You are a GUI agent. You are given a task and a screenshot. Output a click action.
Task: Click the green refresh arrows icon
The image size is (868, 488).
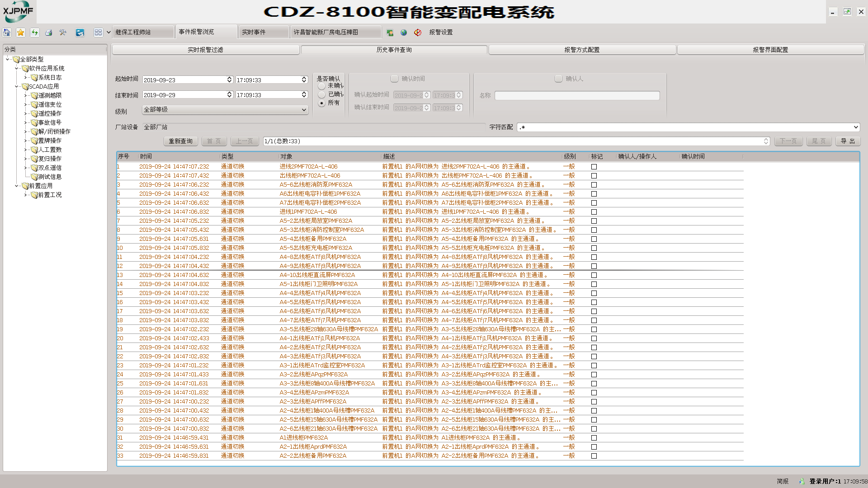coord(35,33)
